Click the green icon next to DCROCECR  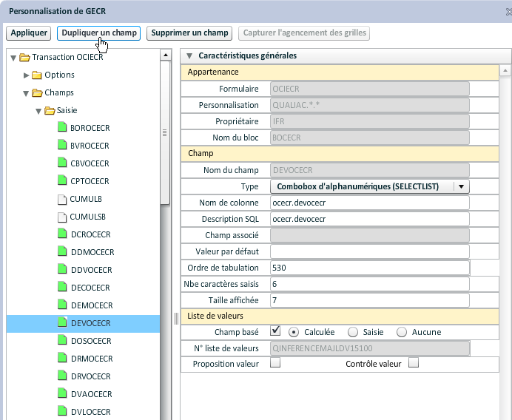pyautogui.click(x=63, y=234)
